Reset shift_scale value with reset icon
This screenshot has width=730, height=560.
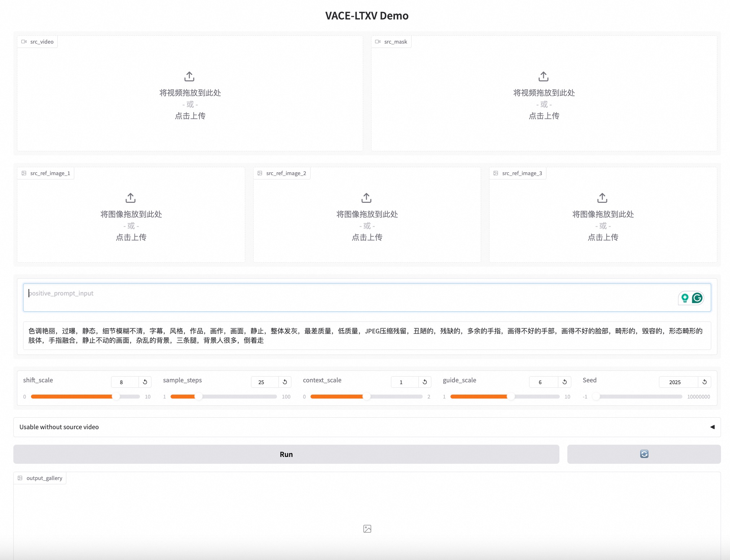click(145, 382)
